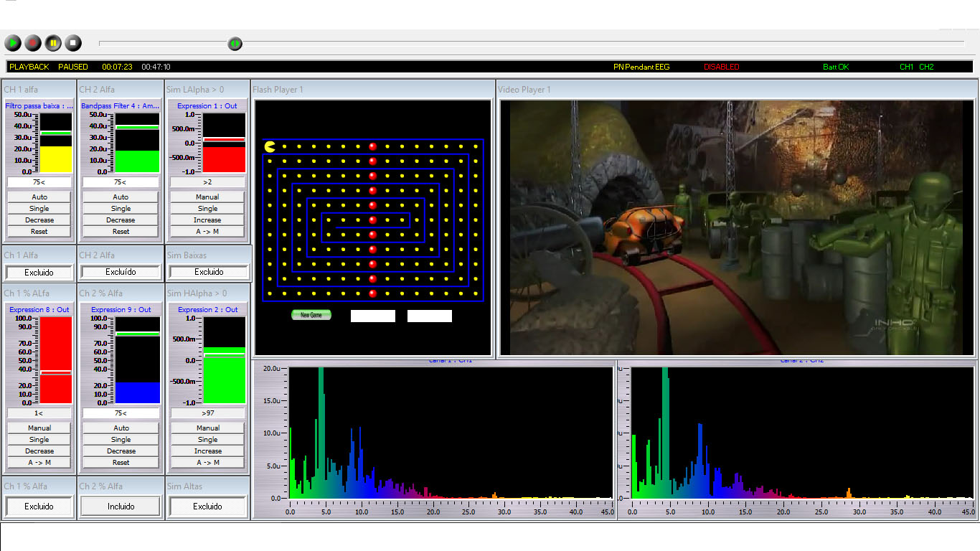This screenshot has height=551, width=980.
Task: Click A -> M in the Expression 2 panel
Action: (x=207, y=462)
